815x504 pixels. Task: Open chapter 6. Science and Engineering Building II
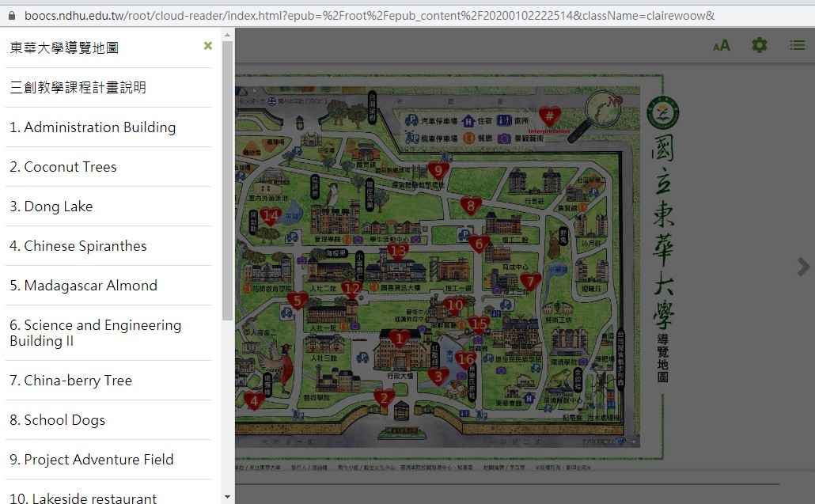[x=95, y=332]
